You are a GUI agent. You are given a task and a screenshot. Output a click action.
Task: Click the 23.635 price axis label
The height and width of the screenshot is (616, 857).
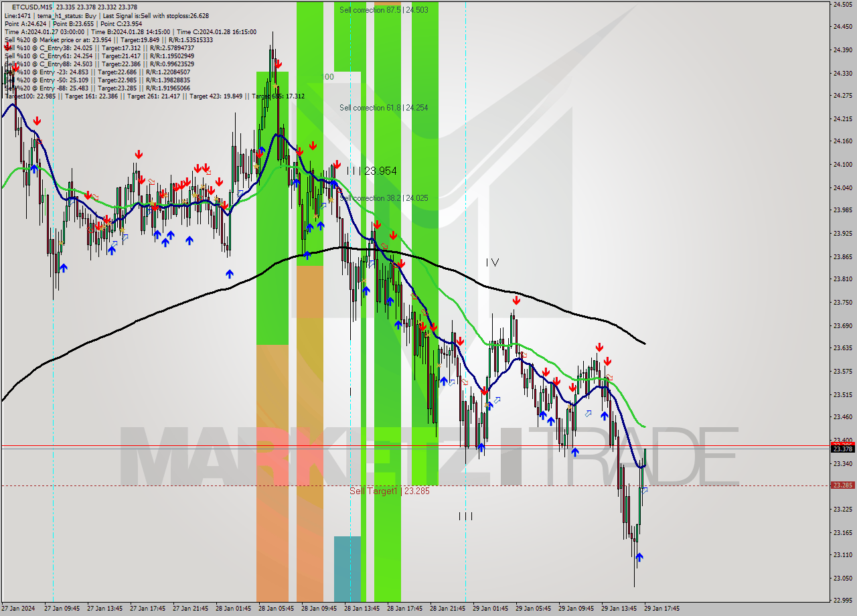tap(842, 348)
